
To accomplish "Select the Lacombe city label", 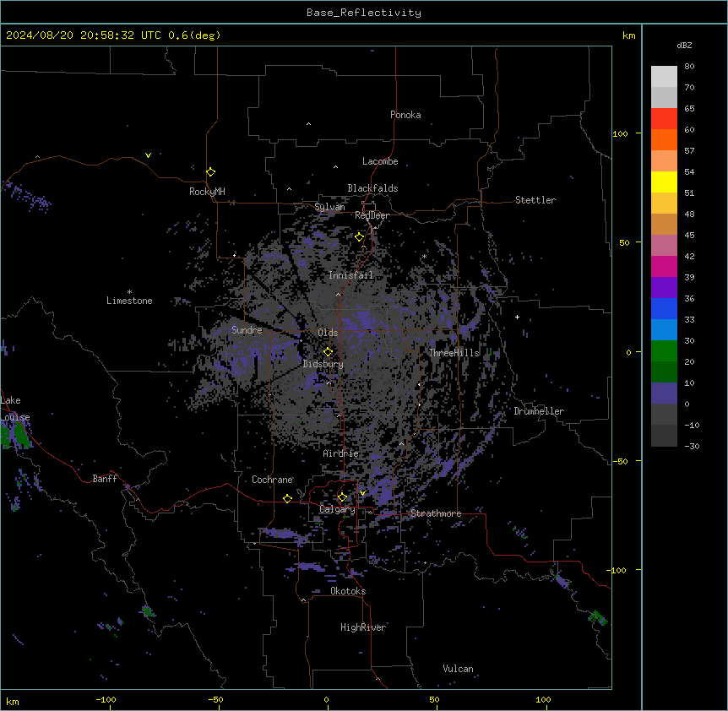I will [x=380, y=161].
